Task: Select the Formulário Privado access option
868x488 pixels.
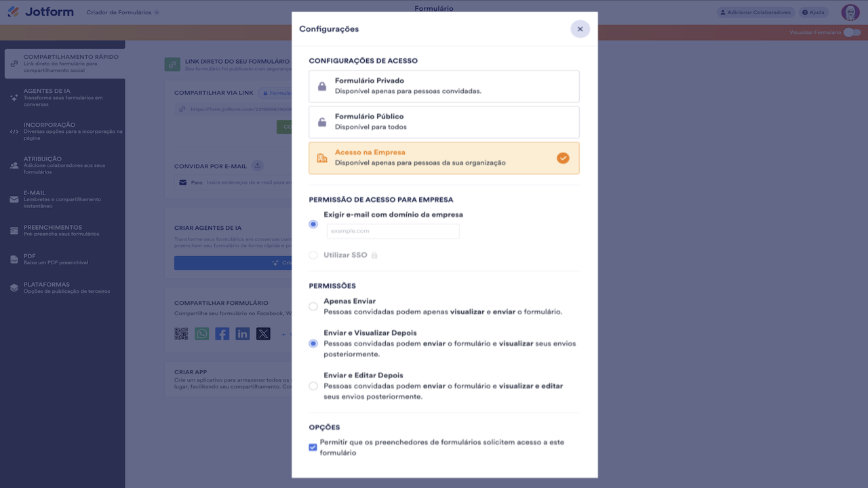Action: 444,86
